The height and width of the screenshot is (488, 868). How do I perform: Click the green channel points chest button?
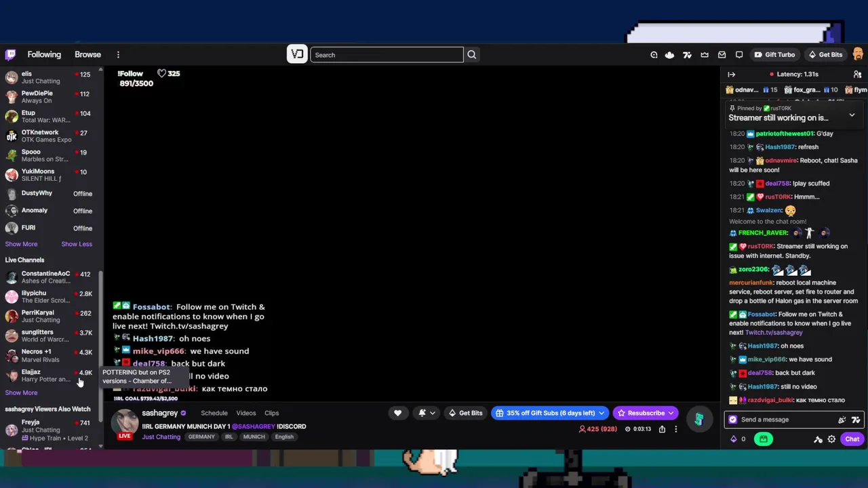point(763,439)
